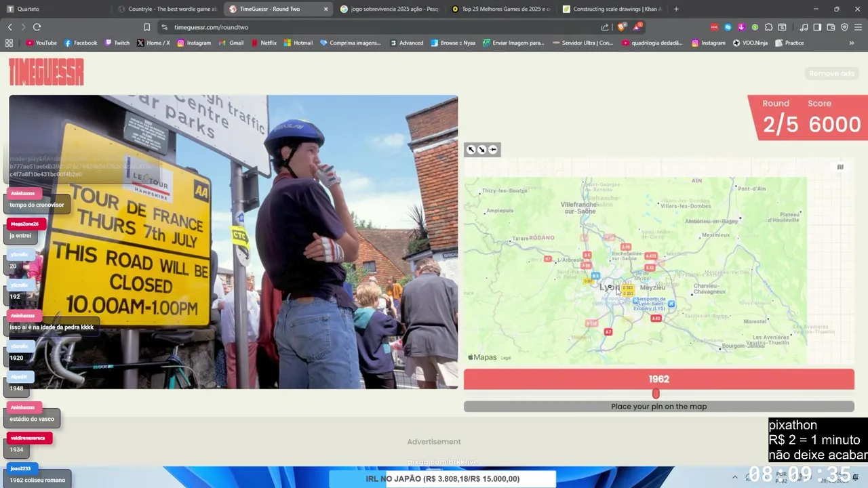
Task: Click the map pin-lock icon
Action: click(493, 150)
